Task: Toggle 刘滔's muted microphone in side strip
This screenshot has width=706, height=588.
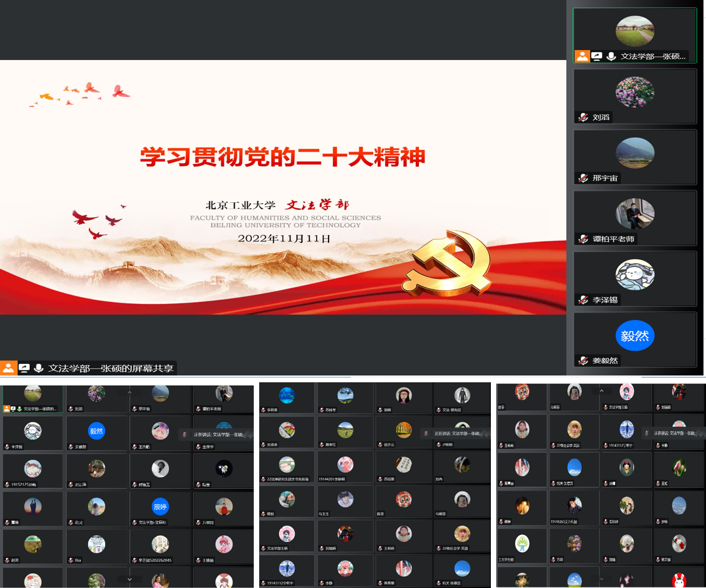Action: (583, 117)
